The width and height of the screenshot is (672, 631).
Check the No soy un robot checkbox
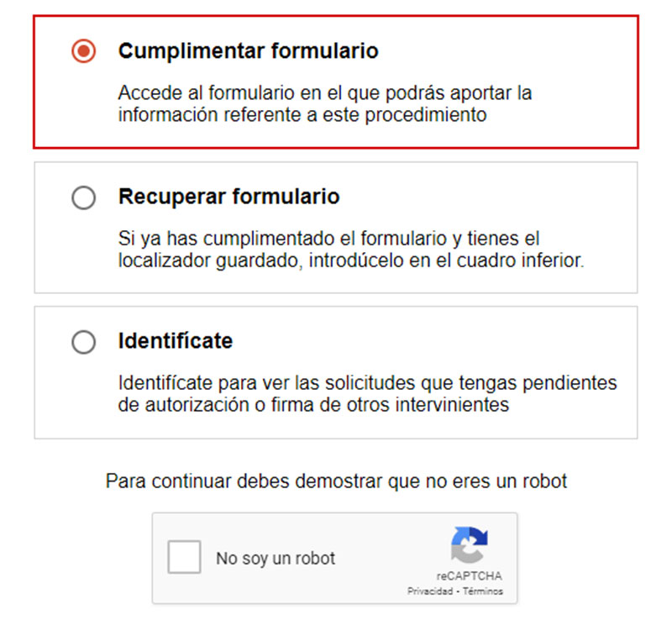(185, 558)
